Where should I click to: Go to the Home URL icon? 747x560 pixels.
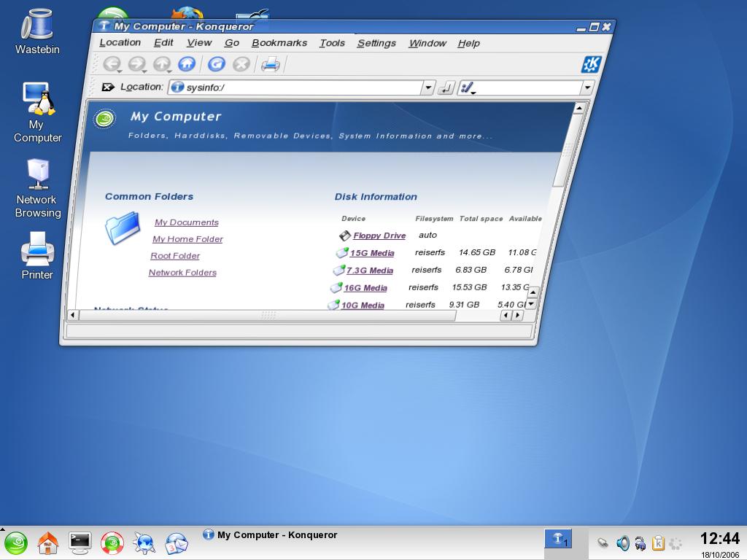click(187, 64)
